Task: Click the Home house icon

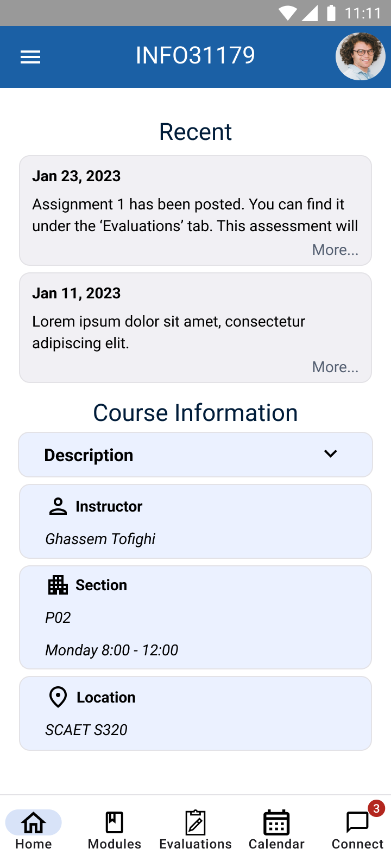Action: [x=34, y=822]
